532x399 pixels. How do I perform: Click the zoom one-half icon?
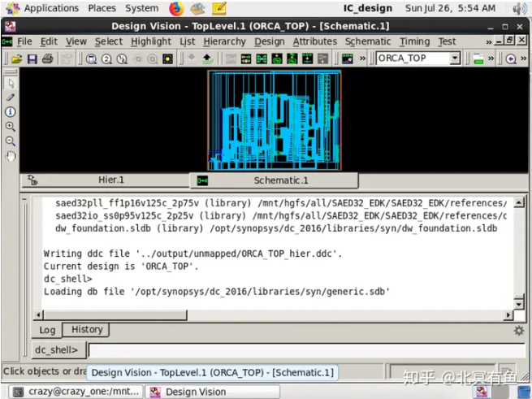click(x=122, y=59)
